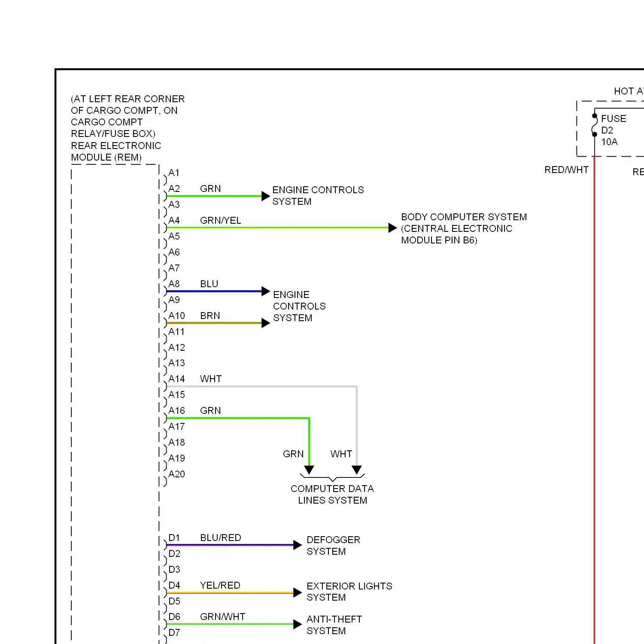
Task: Select pin label A2
Action: tap(174, 189)
